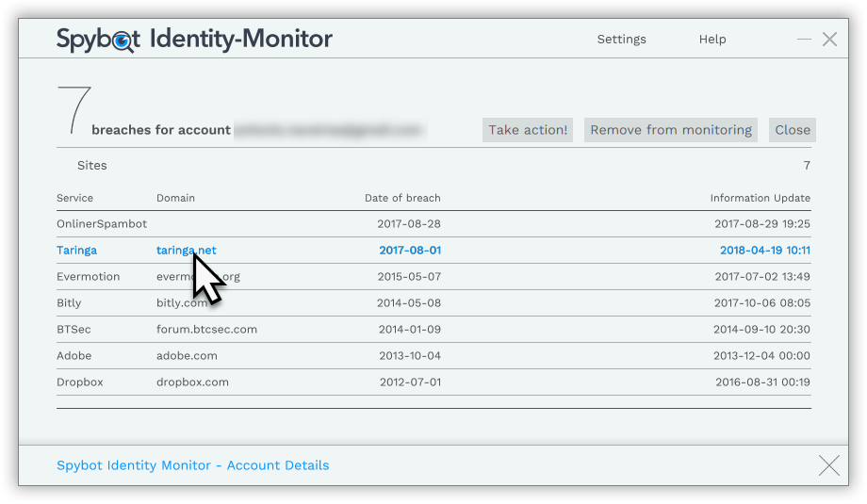Click update time 2017-07-02 13:49
The image size is (867, 504).
762,277
